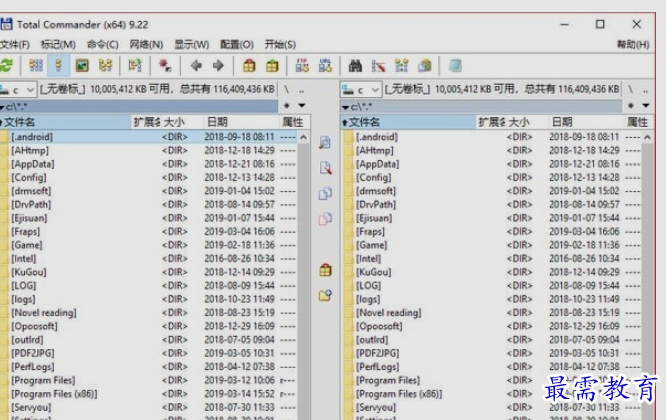Click the copy names to clipboard icon

coord(424,65)
